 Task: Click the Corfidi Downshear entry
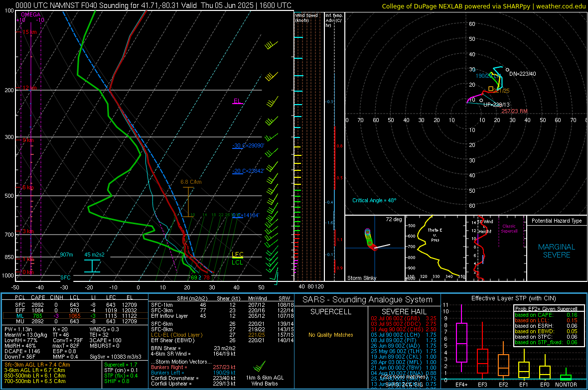(193, 378)
